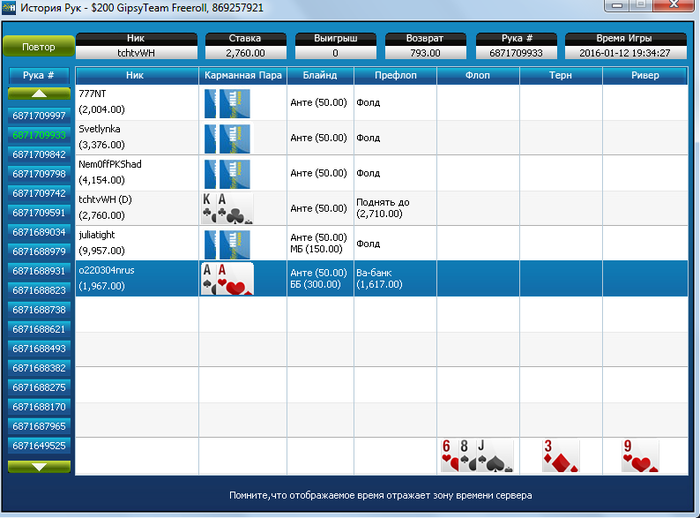
Task: Click the Флоп column header
Action: pos(478,75)
